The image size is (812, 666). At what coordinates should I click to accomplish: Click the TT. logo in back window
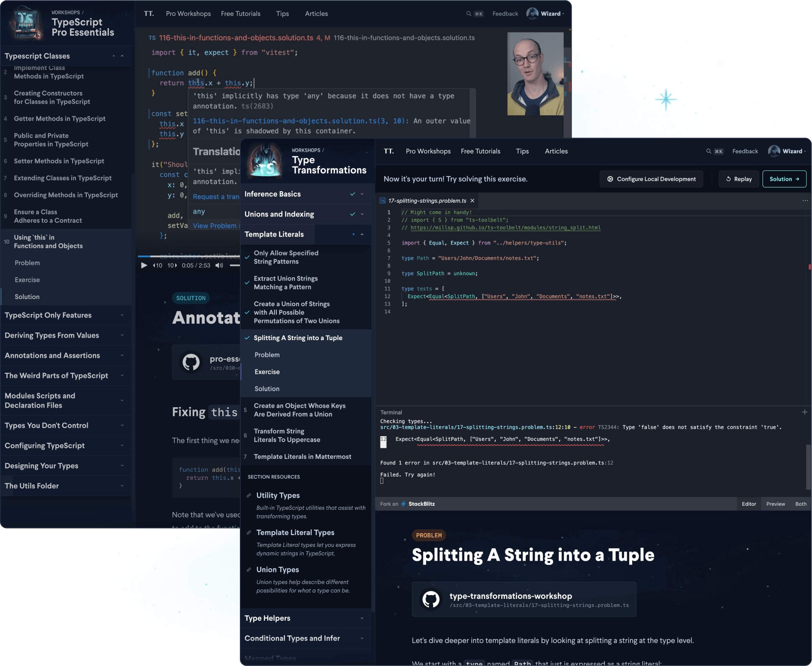(x=149, y=14)
